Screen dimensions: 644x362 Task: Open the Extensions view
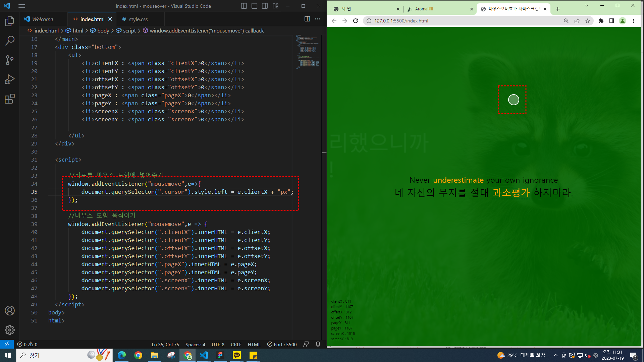9,99
